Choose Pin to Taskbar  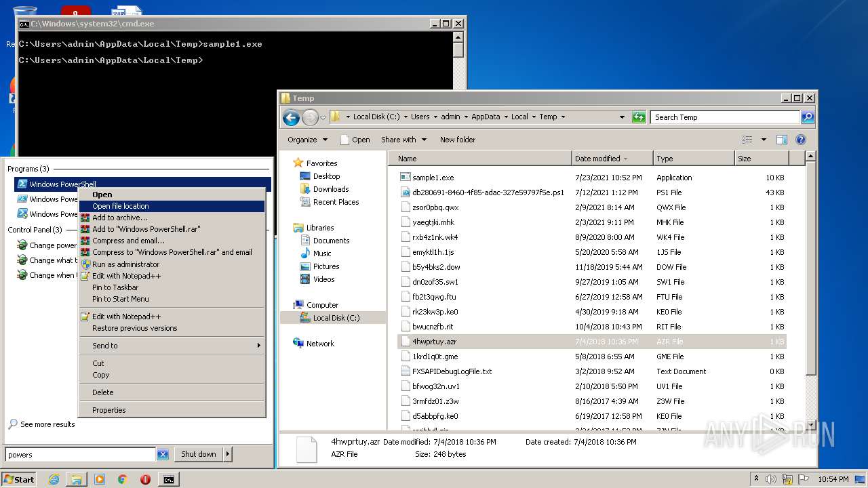(x=172, y=287)
